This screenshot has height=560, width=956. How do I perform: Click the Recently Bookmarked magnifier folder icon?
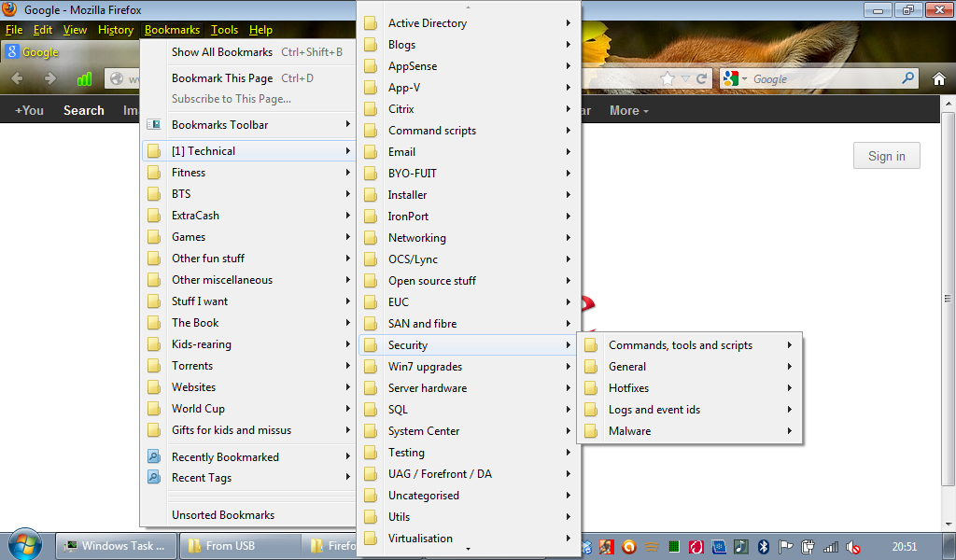coord(154,456)
